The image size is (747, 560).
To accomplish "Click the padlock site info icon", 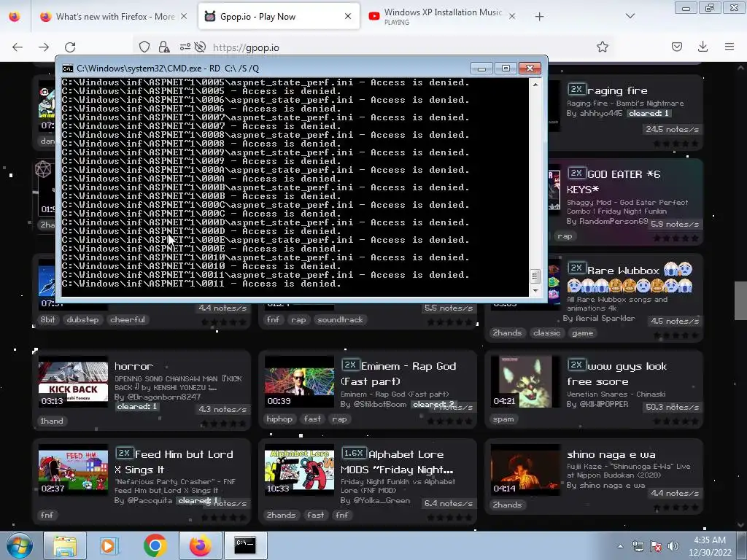I will [x=164, y=47].
